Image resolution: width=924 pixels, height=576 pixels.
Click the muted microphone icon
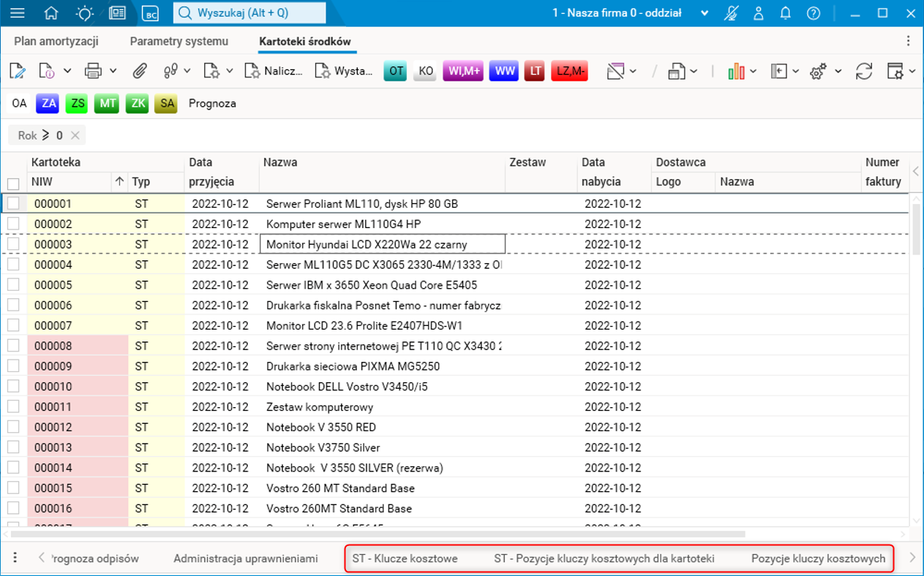[x=731, y=13]
